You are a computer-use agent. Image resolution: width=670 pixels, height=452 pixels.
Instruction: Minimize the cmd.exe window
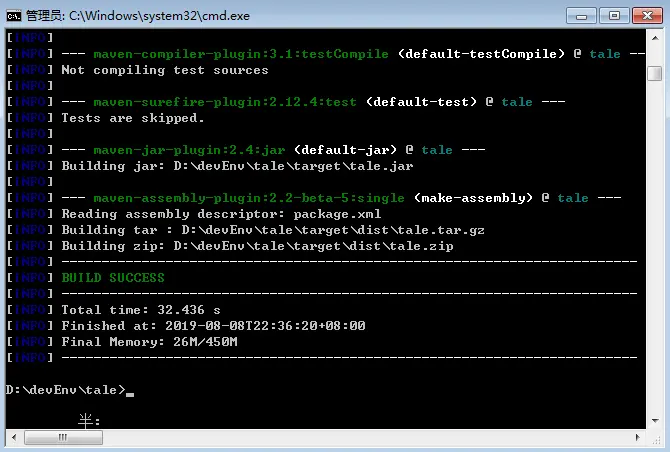581,16
